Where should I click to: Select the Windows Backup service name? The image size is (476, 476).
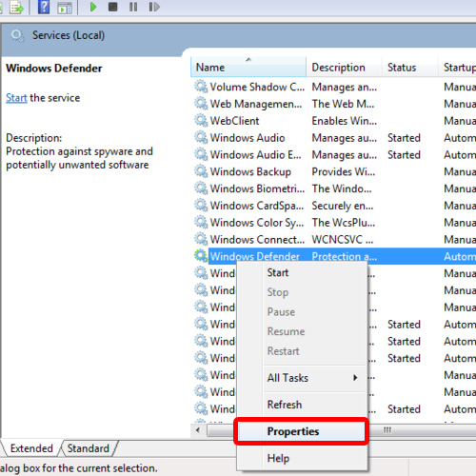coord(250,171)
